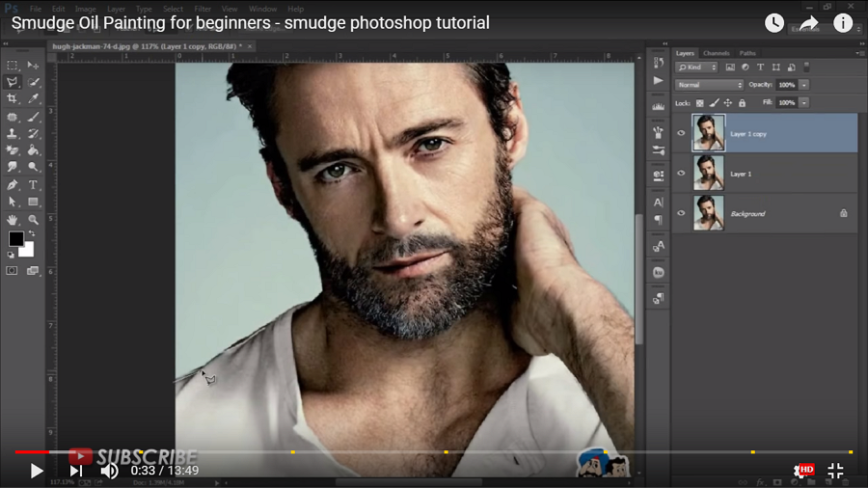Select the Pen tool
868x488 pixels.
(12, 185)
